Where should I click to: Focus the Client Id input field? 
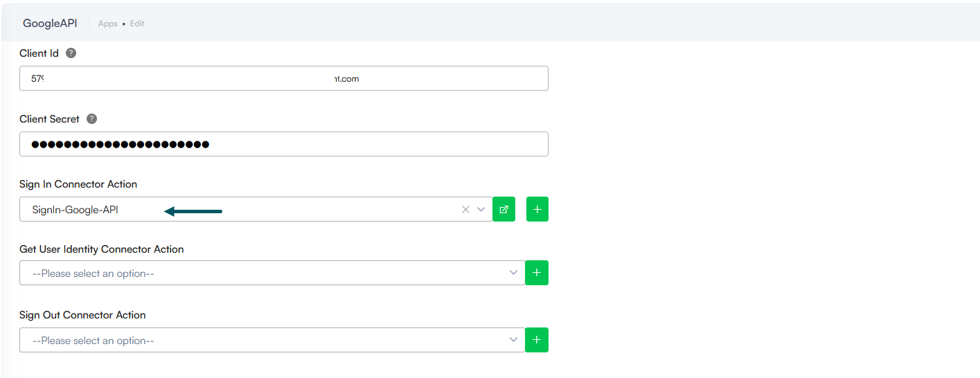[284, 78]
